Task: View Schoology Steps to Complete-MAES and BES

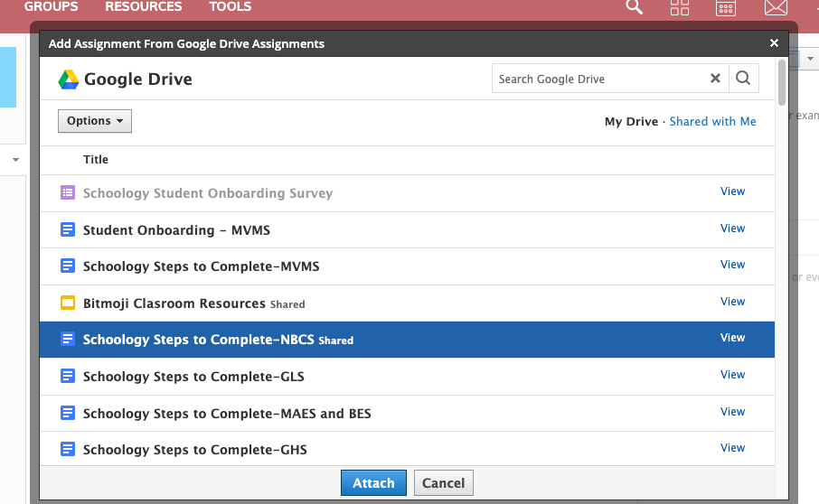Action: [x=732, y=412]
